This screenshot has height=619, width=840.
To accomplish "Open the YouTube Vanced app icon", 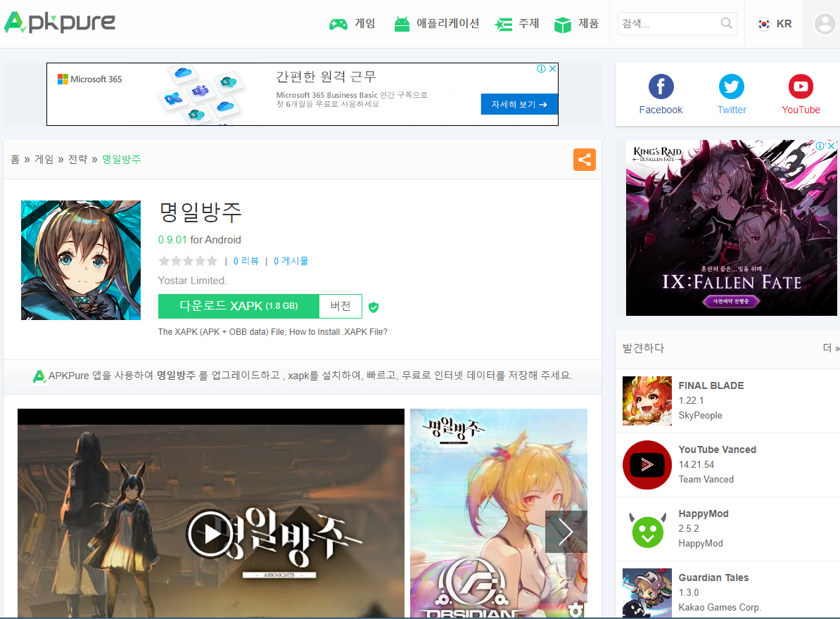I will tap(647, 465).
